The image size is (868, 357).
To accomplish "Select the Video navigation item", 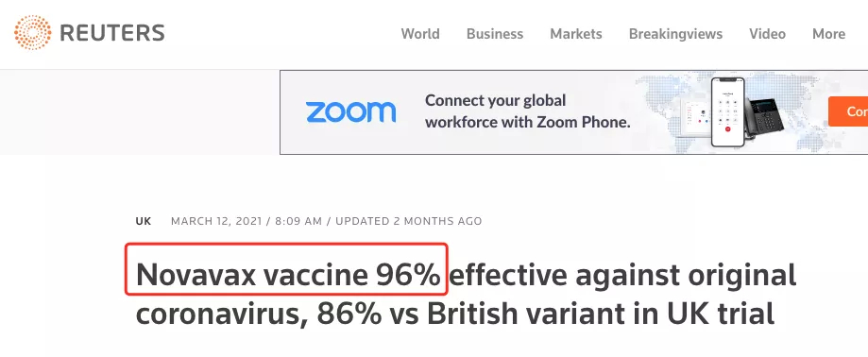I will (767, 34).
